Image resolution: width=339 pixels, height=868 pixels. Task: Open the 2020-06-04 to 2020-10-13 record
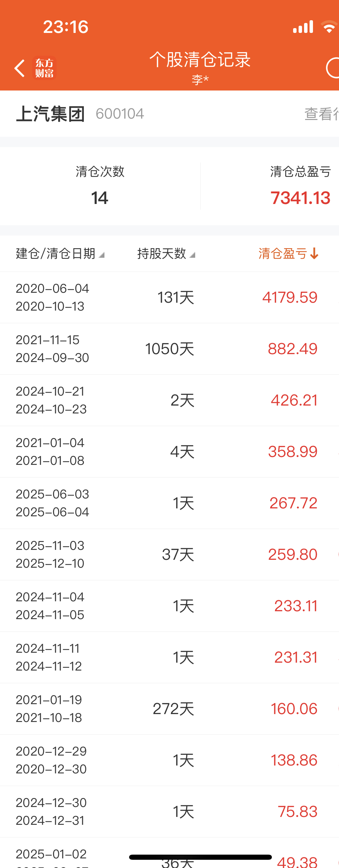point(169,297)
